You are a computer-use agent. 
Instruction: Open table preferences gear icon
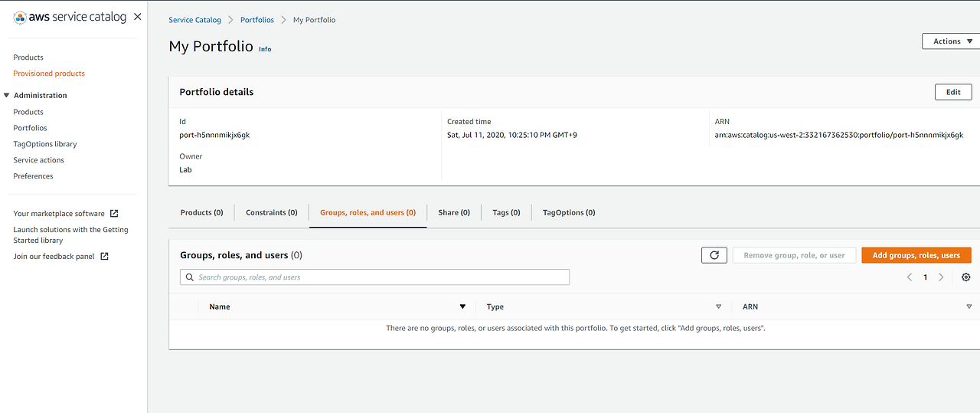click(x=966, y=277)
